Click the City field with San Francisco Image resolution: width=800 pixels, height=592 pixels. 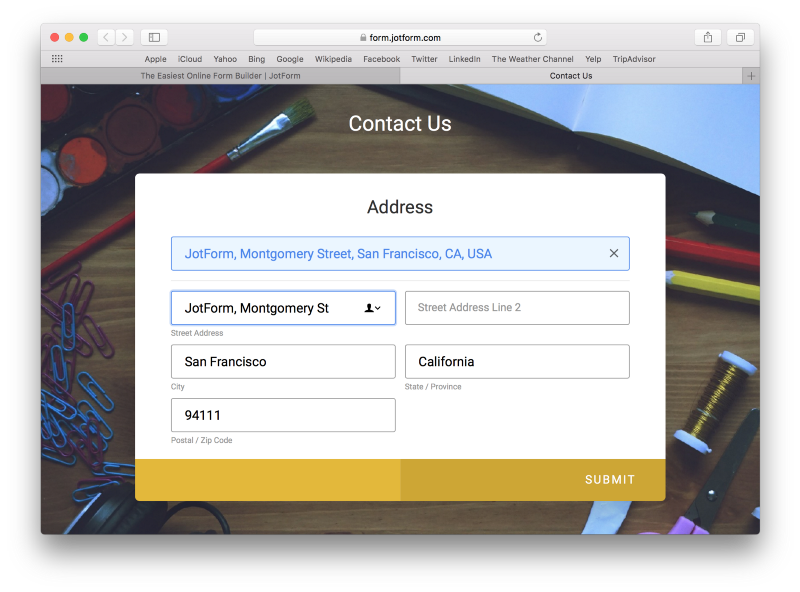coord(283,362)
